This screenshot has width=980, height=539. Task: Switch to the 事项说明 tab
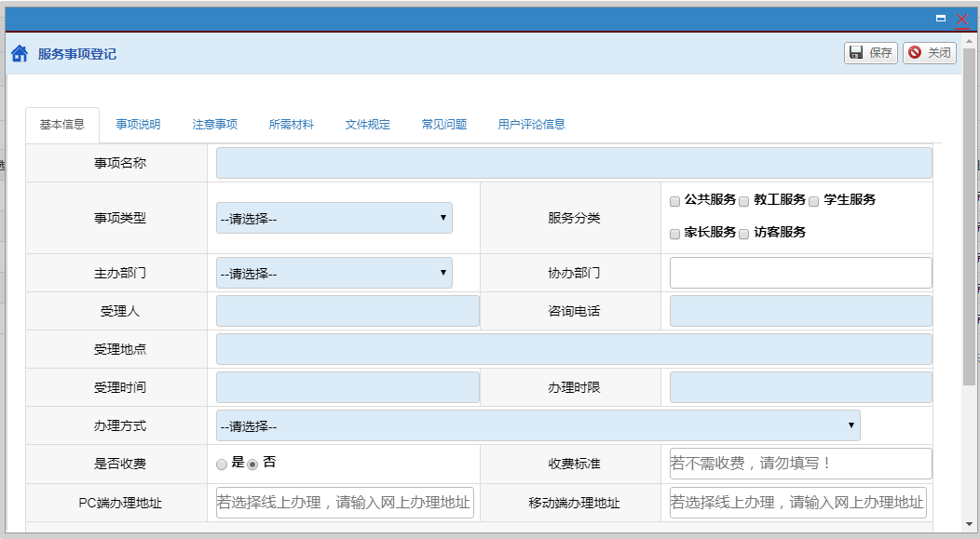click(x=138, y=125)
